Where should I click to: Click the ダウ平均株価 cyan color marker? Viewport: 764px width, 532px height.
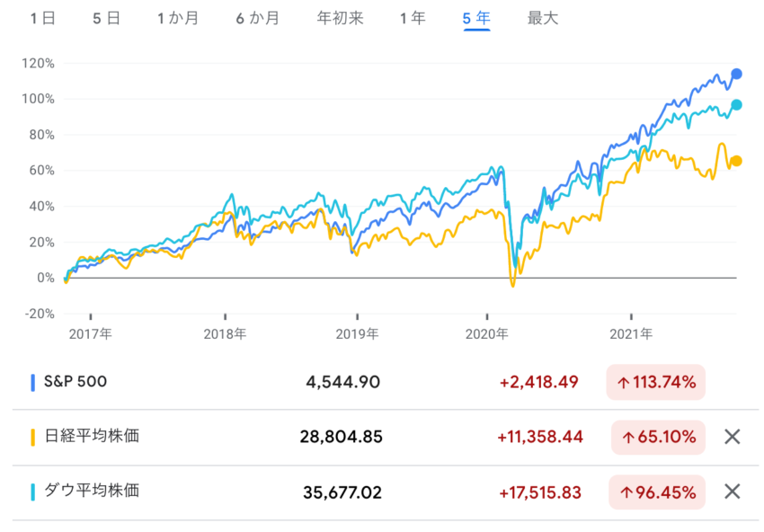pos(33,492)
